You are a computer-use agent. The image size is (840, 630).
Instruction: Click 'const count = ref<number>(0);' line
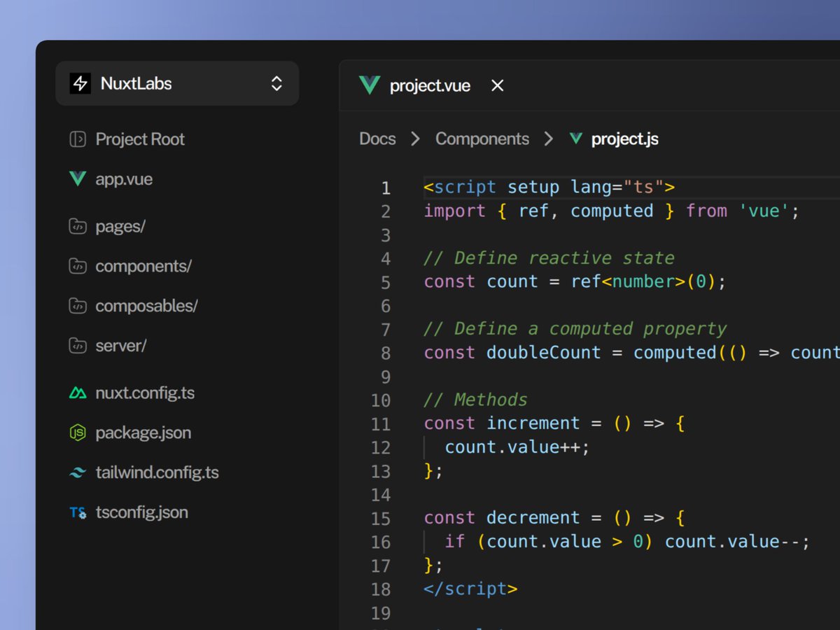pyautogui.click(x=575, y=281)
